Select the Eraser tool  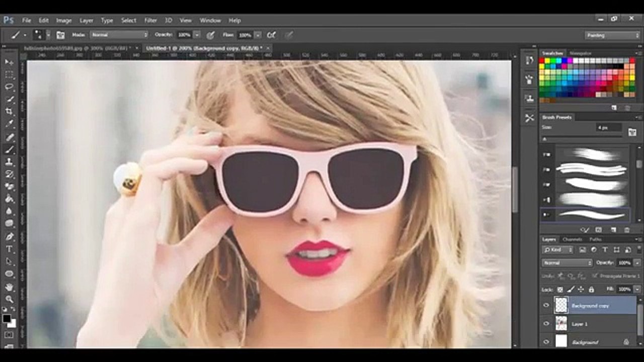(x=9, y=187)
